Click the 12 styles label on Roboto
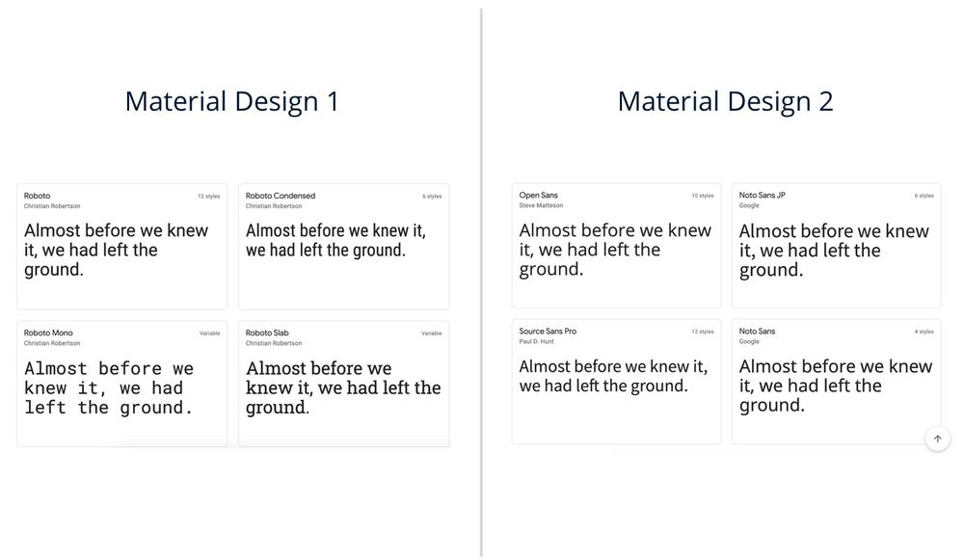The height and width of the screenshot is (560, 964). pyautogui.click(x=208, y=196)
